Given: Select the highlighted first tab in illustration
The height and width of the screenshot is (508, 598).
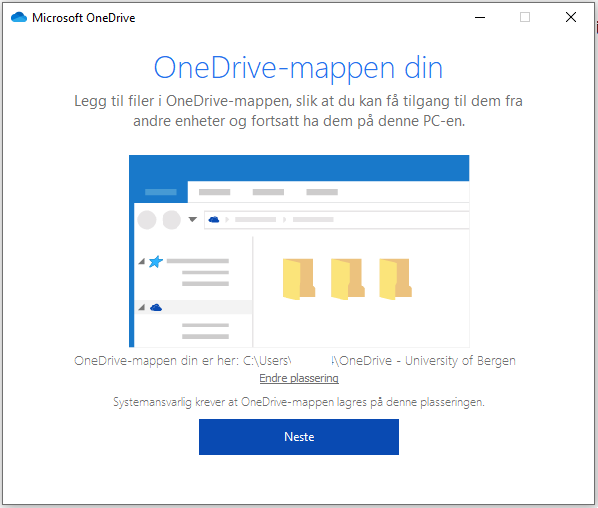Looking at the screenshot, I should (x=161, y=192).
